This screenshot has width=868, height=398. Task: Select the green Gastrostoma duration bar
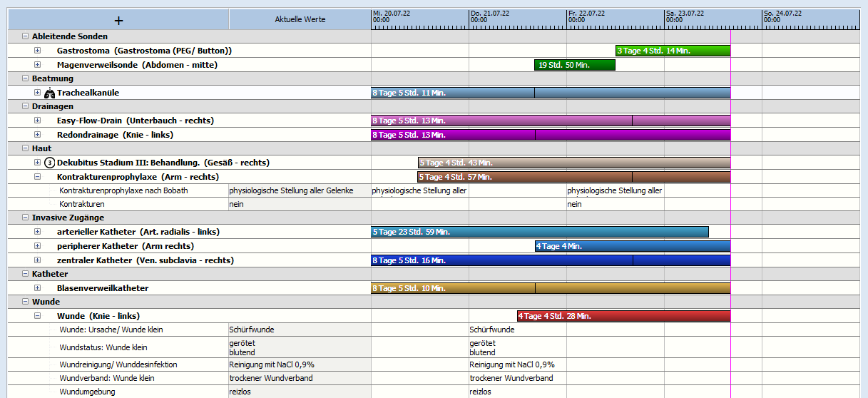(673, 51)
